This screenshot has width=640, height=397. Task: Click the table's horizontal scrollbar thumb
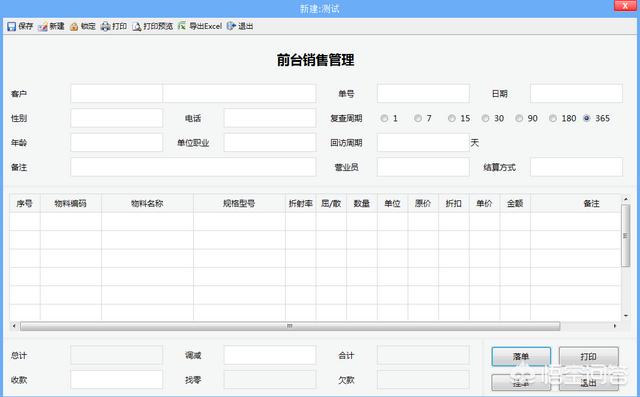[x=290, y=326]
